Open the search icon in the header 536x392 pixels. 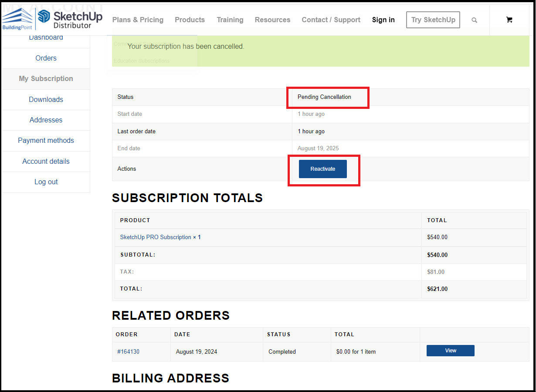coord(474,20)
